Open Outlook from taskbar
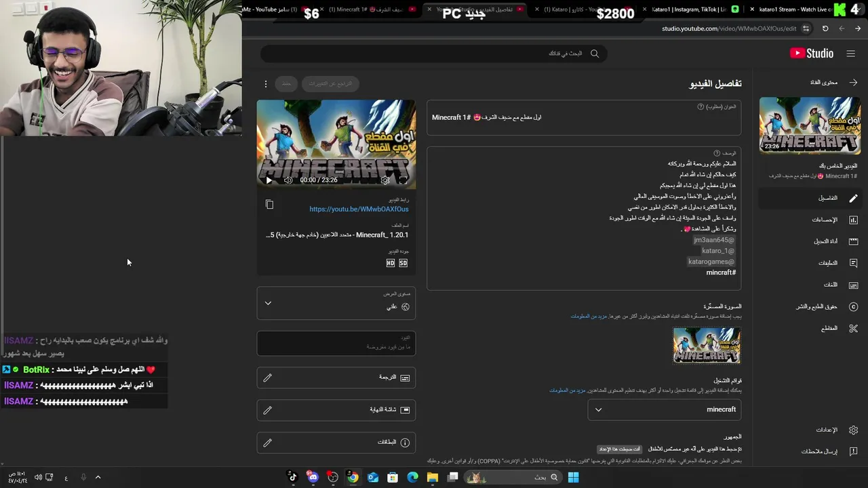 click(373, 477)
